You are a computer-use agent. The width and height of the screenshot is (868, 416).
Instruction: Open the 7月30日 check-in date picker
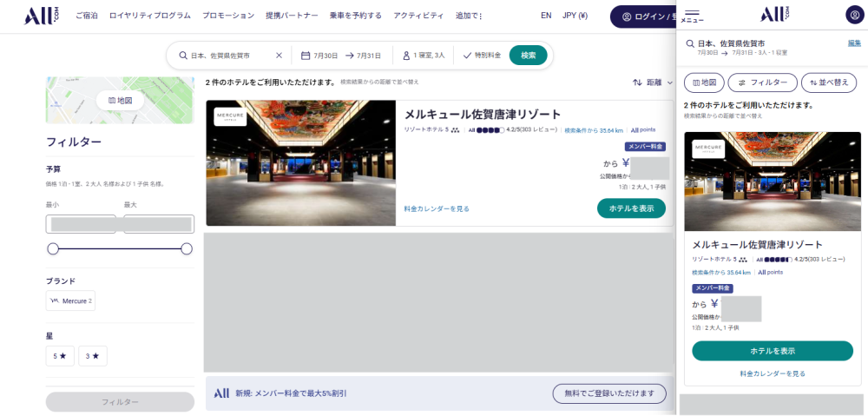320,56
